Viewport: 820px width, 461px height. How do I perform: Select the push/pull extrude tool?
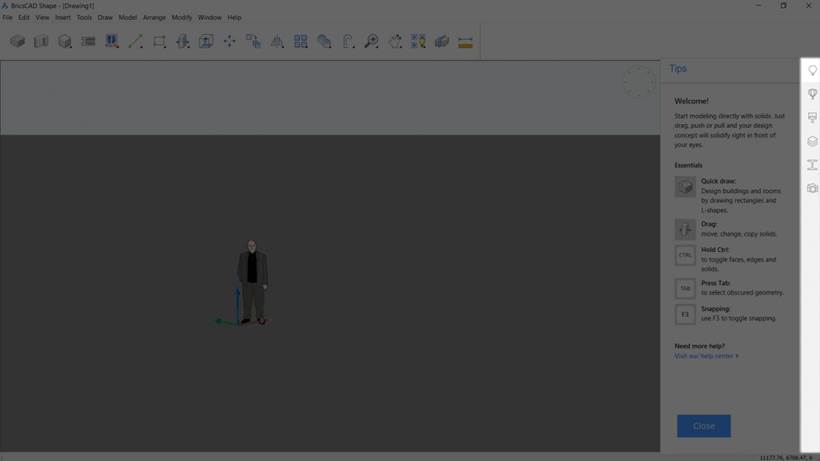[183, 41]
